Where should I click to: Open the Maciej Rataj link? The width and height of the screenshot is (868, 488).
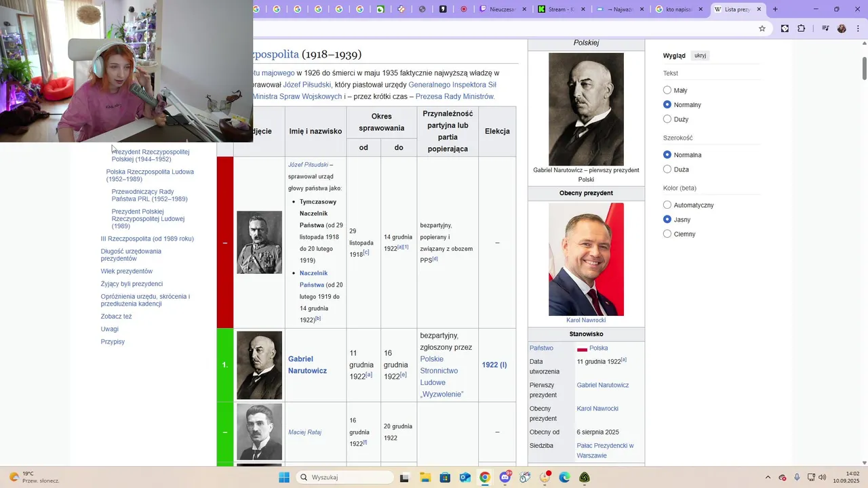304,432
